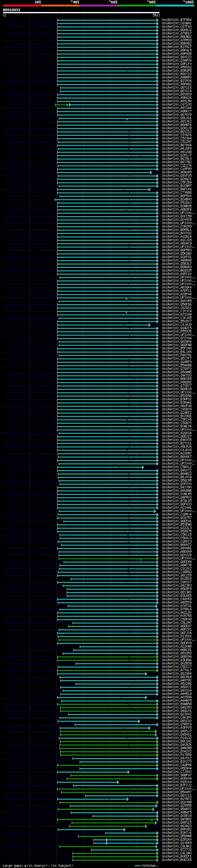Click the arrowhead ending the C5WYL2 alignment
Image resolution: width=197 pixels, height=868 pixels.
pos(143,467)
